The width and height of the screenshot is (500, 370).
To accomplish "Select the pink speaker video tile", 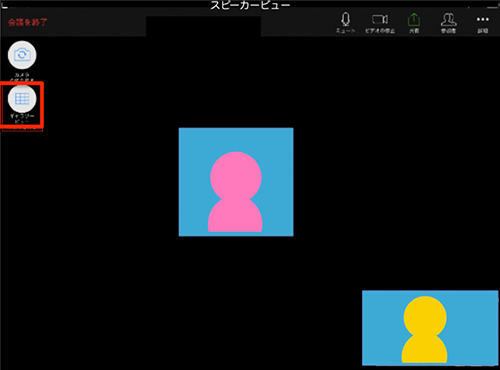I will click(x=236, y=182).
